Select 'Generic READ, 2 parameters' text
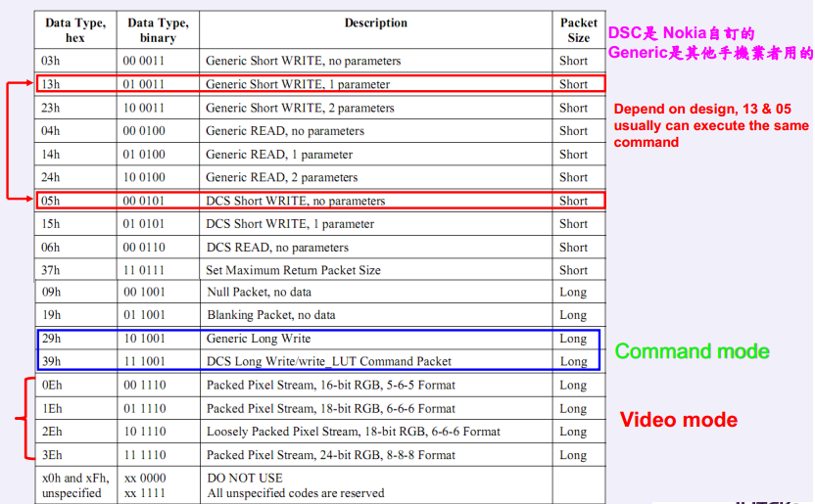The height and width of the screenshot is (504, 815). click(x=282, y=177)
